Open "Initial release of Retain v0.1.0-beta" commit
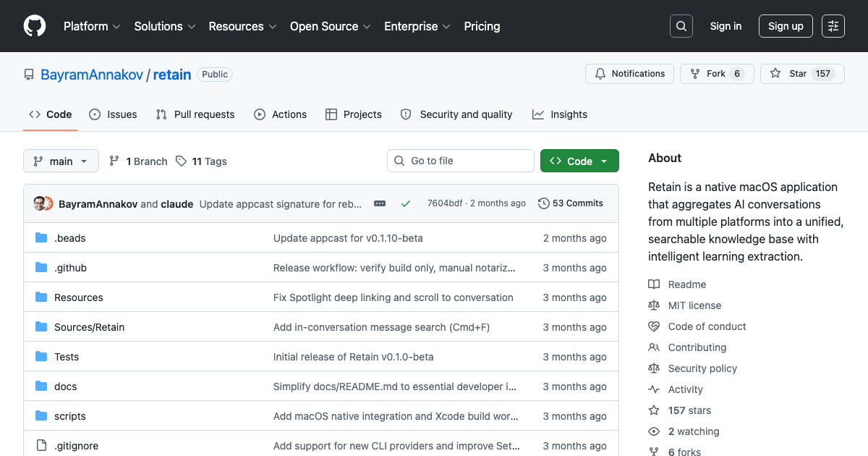The height and width of the screenshot is (456, 868). pyautogui.click(x=353, y=357)
